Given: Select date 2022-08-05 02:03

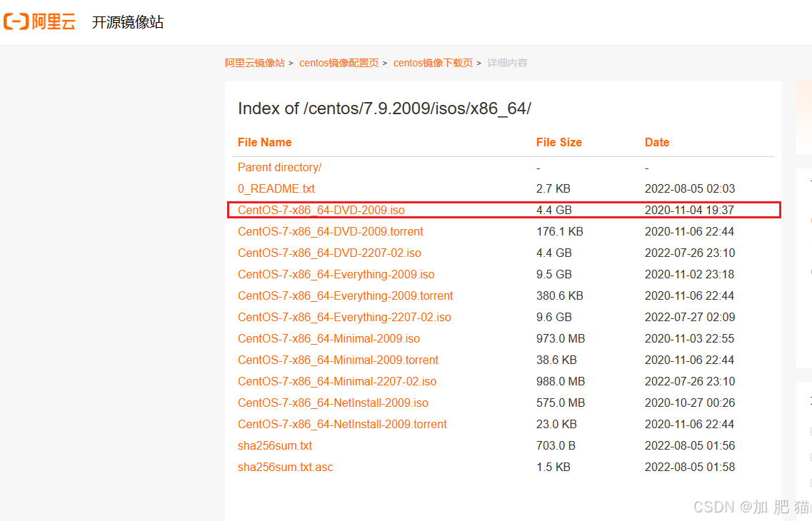Looking at the screenshot, I should [690, 189].
